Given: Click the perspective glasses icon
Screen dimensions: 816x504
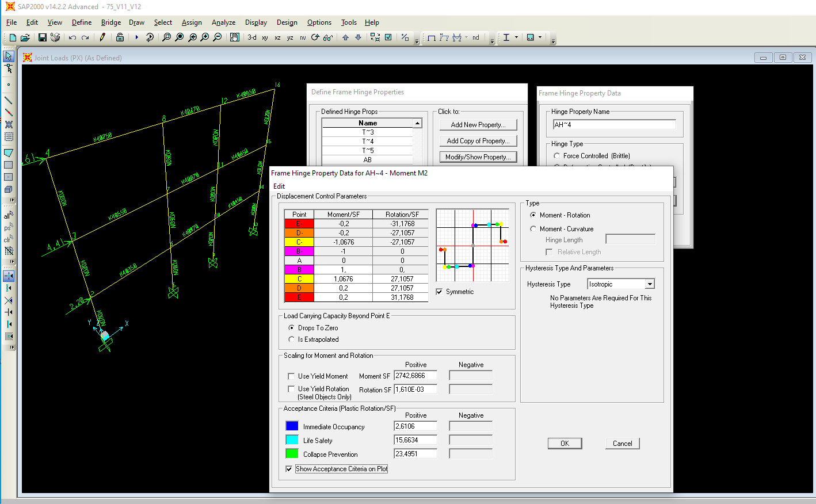Looking at the screenshot, I should 327,37.
